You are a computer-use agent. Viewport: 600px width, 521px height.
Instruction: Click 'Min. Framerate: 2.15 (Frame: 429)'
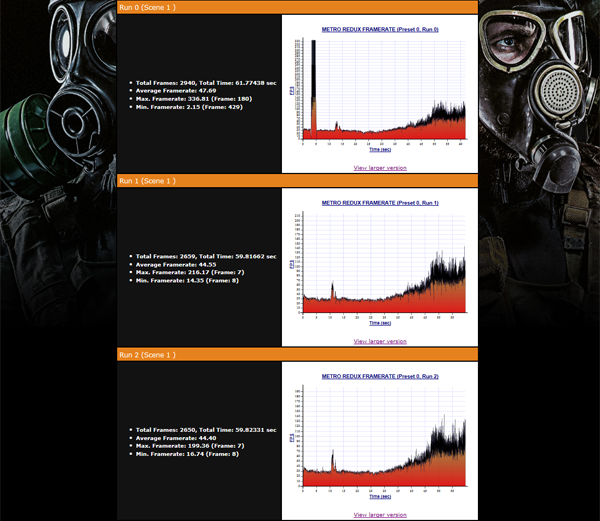click(x=189, y=107)
